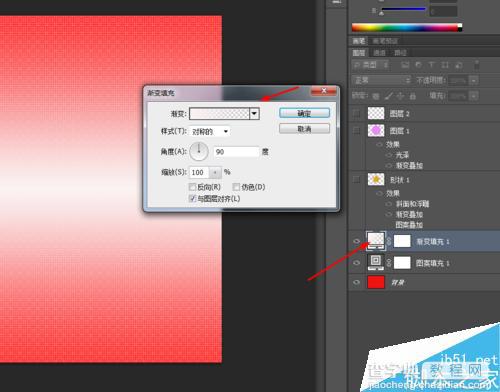Click the 渐变填充 1 layer mask thumbnail

click(x=402, y=241)
